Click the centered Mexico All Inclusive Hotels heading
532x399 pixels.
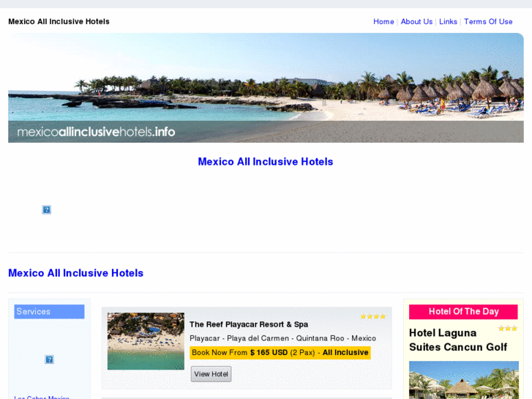266,162
